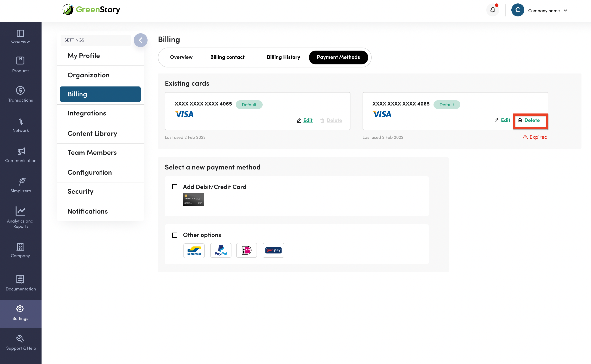
Task: Open the notifications bell icon
Action: 492,10
